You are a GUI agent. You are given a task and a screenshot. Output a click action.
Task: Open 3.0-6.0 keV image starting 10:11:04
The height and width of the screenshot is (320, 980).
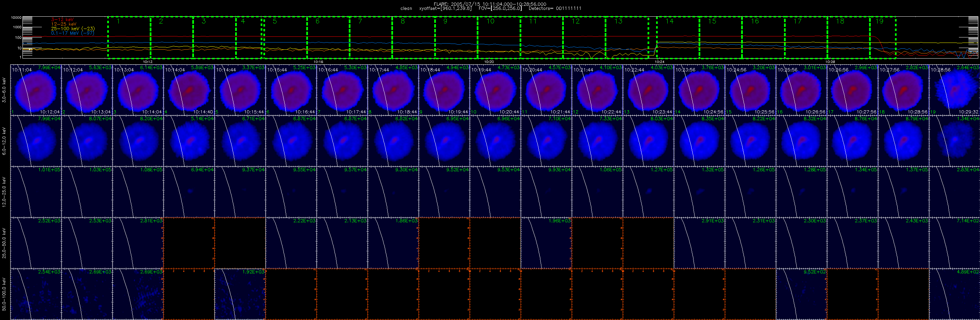pyautogui.click(x=36, y=90)
